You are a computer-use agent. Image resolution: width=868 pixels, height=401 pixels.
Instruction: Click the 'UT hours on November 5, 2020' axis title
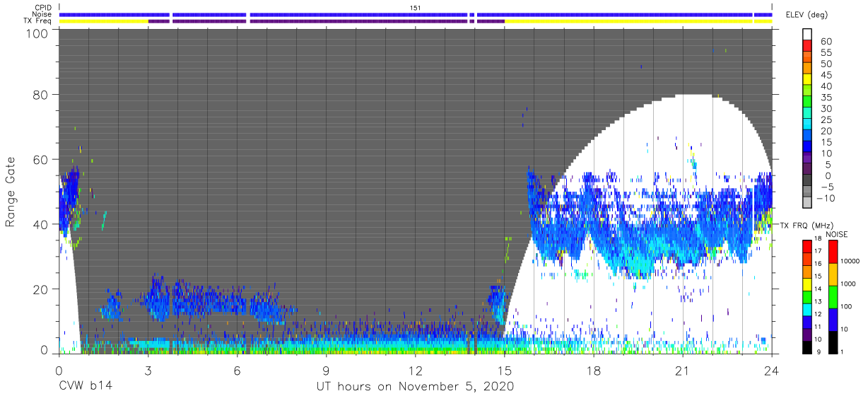tap(415, 386)
